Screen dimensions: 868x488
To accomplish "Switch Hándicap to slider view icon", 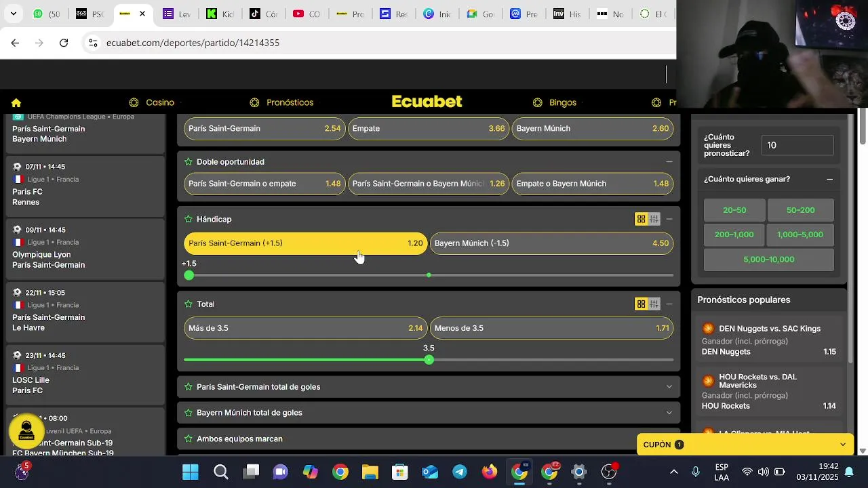I will (x=654, y=219).
